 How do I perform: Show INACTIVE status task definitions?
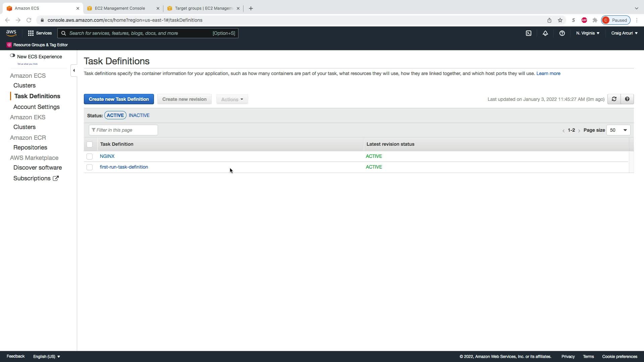(139, 115)
